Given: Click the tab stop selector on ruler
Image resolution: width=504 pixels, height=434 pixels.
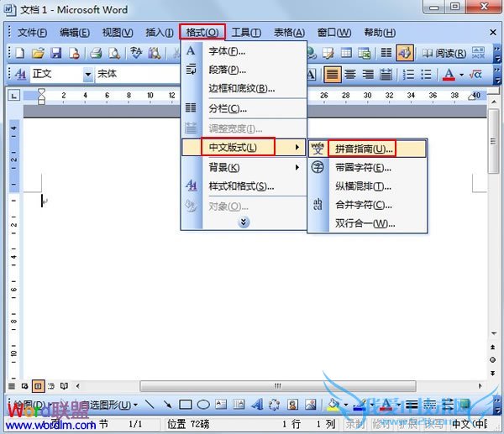Looking at the screenshot, I should tap(14, 96).
